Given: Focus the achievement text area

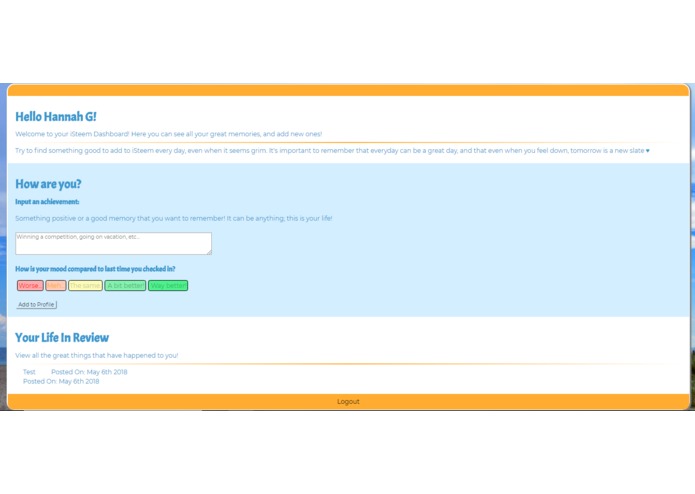Looking at the screenshot, I should tap(113, 243).
